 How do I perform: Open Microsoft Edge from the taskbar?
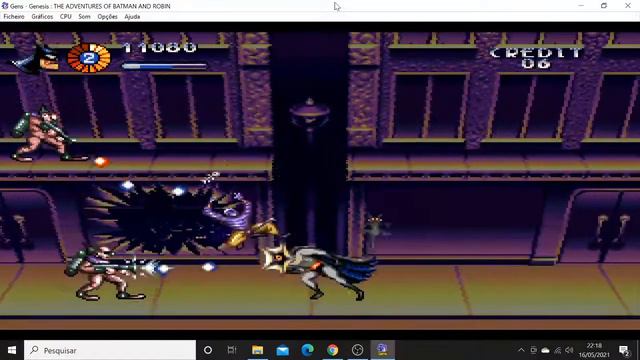pos(307,350)
